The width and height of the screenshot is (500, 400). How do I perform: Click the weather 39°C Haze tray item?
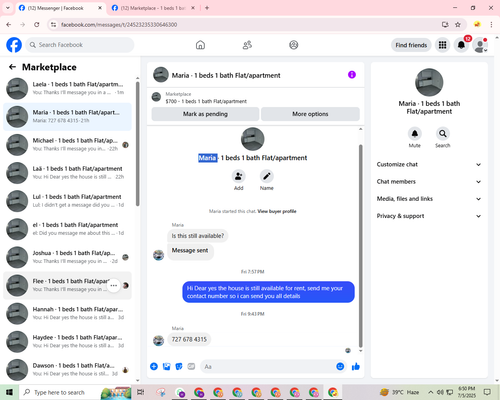(399, 392)
